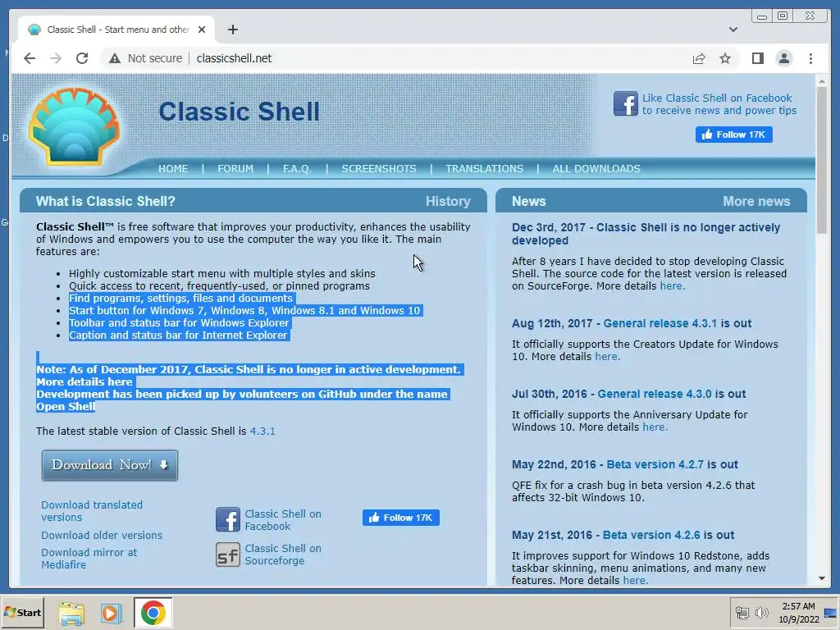Click the Follow 17K button under the article
The width and height of the screenshot is (840, 630).
pyautogui.click(x=400, y=518)
